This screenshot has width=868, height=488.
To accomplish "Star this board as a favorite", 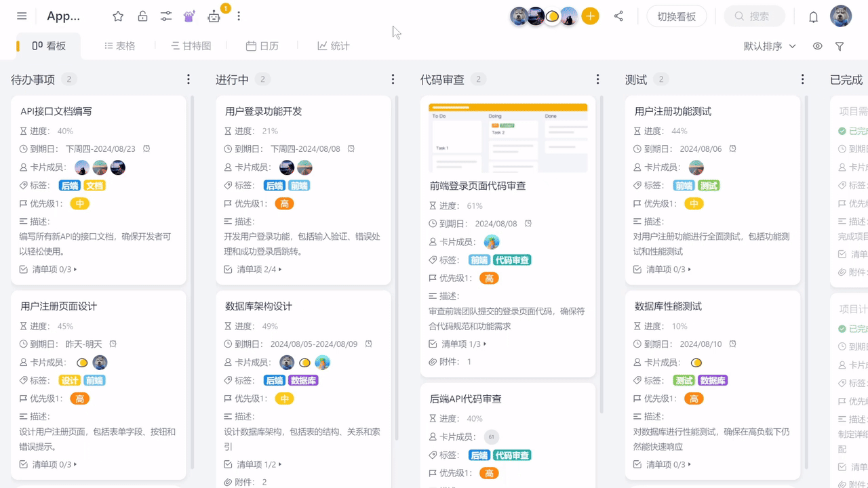I will (x=118, y=16).
